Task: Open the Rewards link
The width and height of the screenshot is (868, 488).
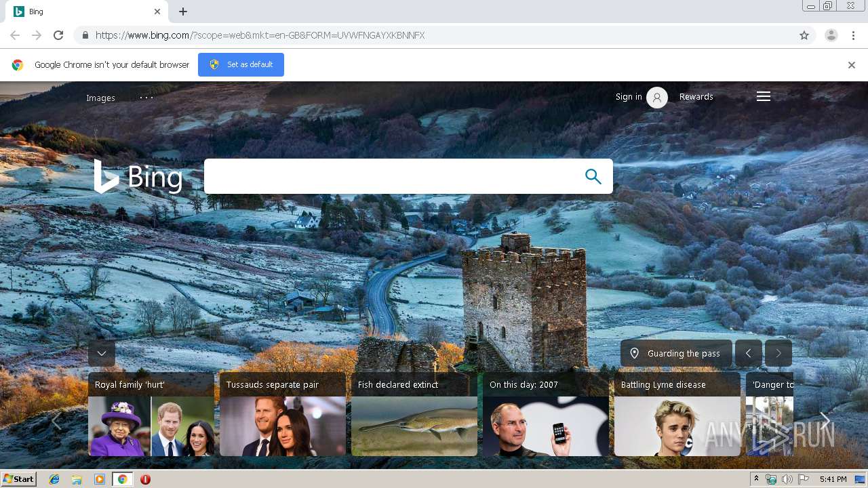Action: [696, 97]
